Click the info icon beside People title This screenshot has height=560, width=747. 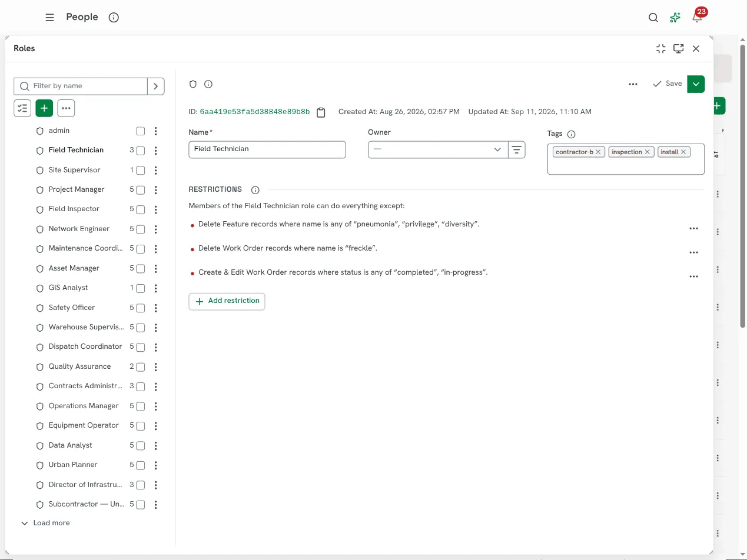click(114, 18)
